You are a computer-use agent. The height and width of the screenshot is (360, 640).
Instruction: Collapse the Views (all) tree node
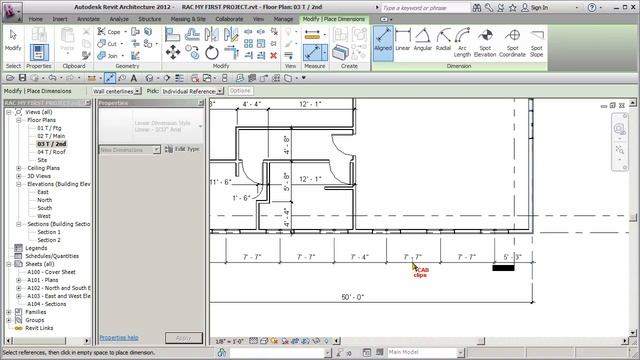[x=9, y=112]
